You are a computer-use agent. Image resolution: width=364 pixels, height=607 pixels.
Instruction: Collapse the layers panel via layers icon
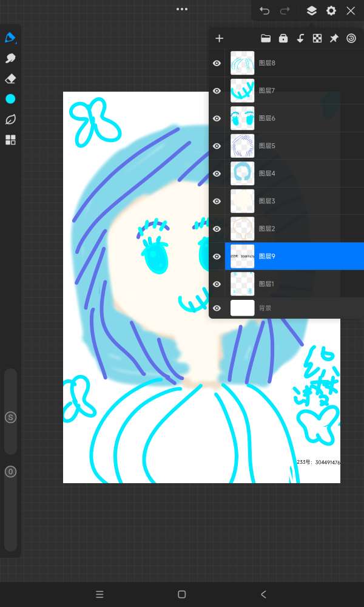tap(311, 11)
